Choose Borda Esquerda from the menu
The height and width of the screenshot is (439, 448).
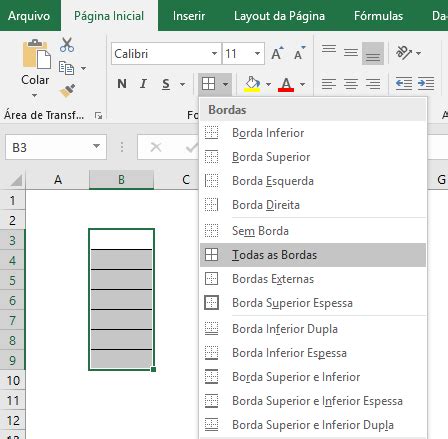point(313,181)
